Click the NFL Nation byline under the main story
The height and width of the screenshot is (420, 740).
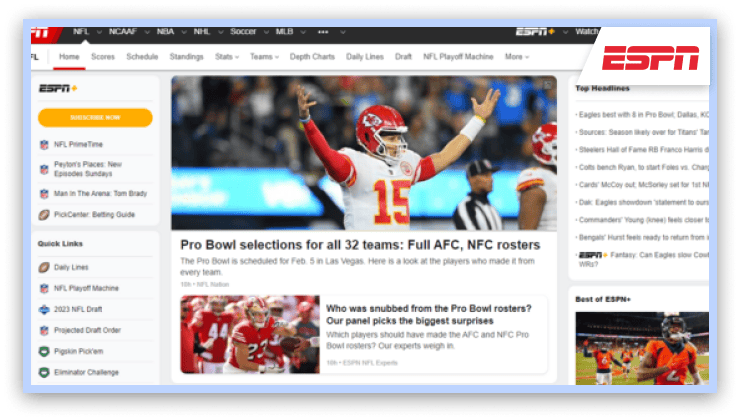coord(212,285)
